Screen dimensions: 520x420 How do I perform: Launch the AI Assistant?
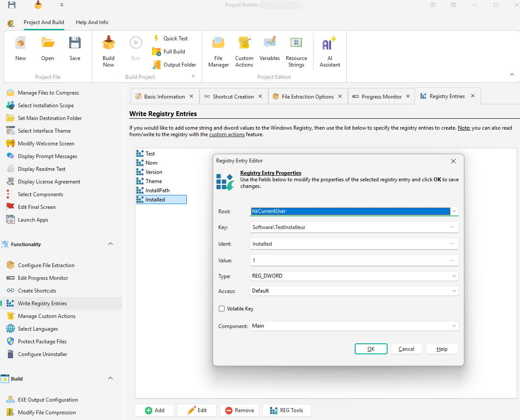tap(329, 49)
